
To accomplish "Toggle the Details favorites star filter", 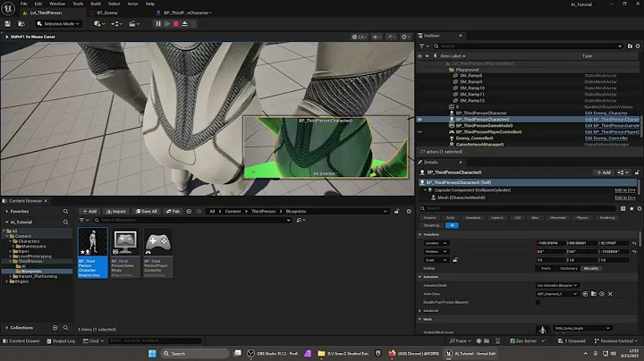I will pyautogui.click(x=631, y=208).
